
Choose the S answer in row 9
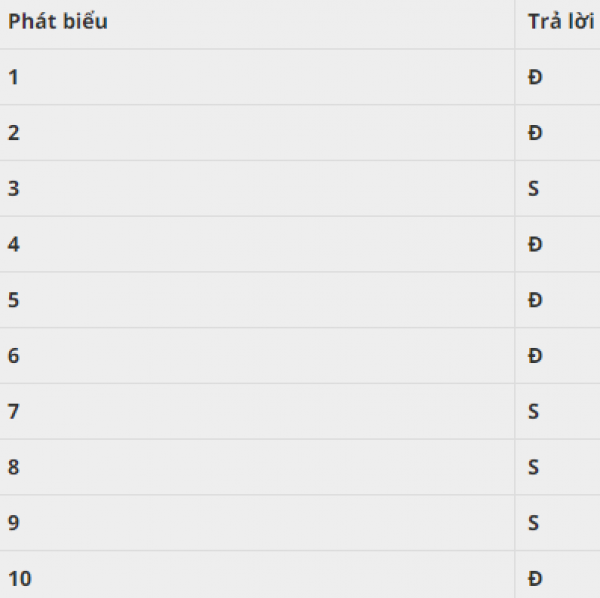(534, 523)
